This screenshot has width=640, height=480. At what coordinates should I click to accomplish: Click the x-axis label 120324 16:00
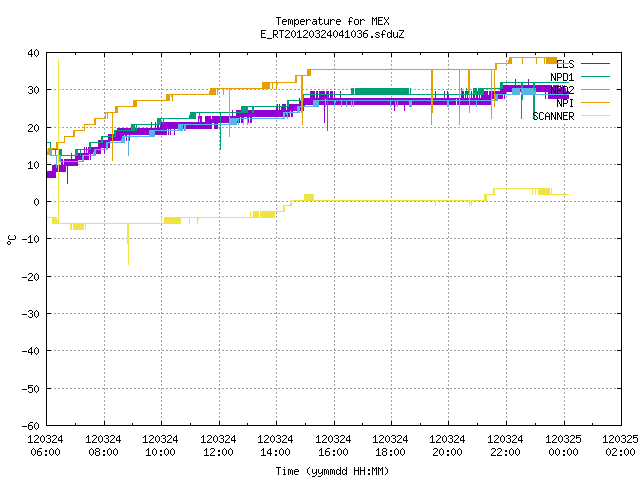pyautogui.click(x=333, y=446)
